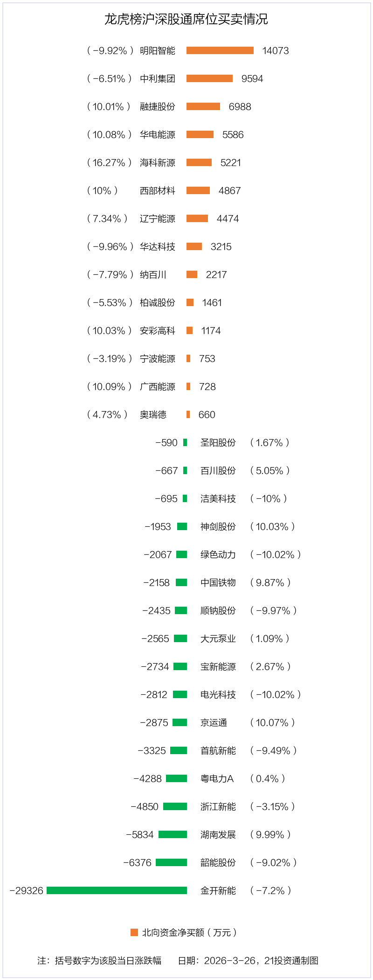Image resolution: width=373 pixels, height=980 pixels.
Task: Select the orange bar next to 中利集团
Action: tap(209, 78)
